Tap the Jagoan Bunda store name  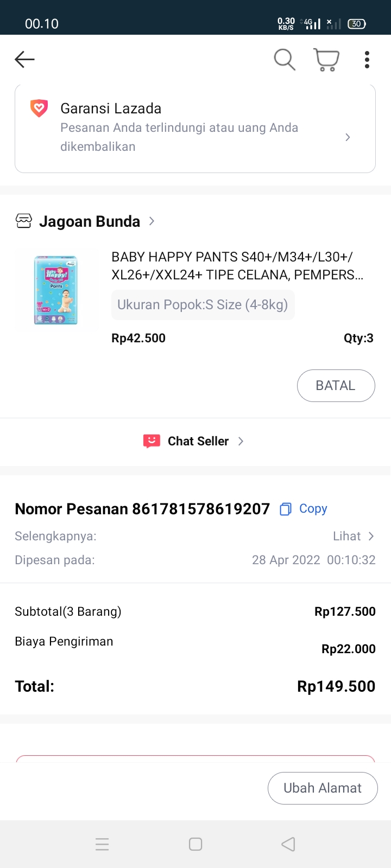pyautogui.click(x=90, y=221)
